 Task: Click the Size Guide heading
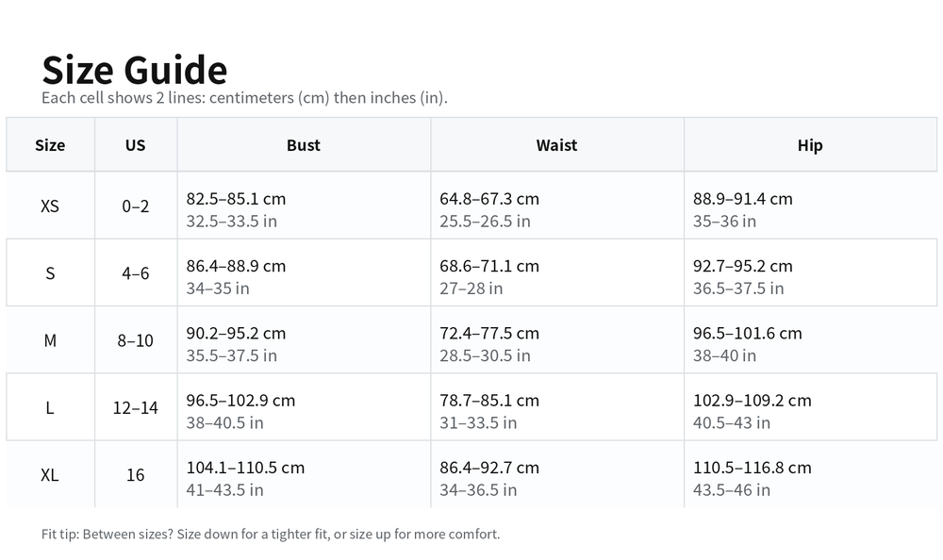(x=135, y=71)
